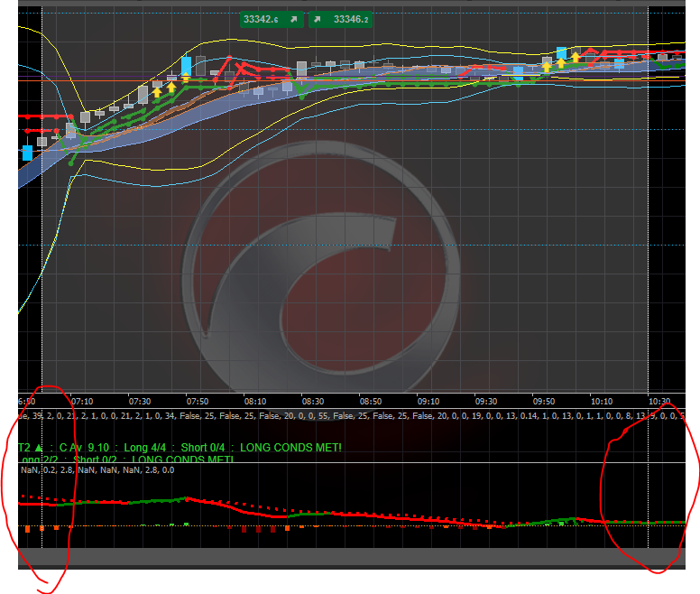Click the horizontal scrollbar below the chart
The image size is (700, 594).
[351, 556]
